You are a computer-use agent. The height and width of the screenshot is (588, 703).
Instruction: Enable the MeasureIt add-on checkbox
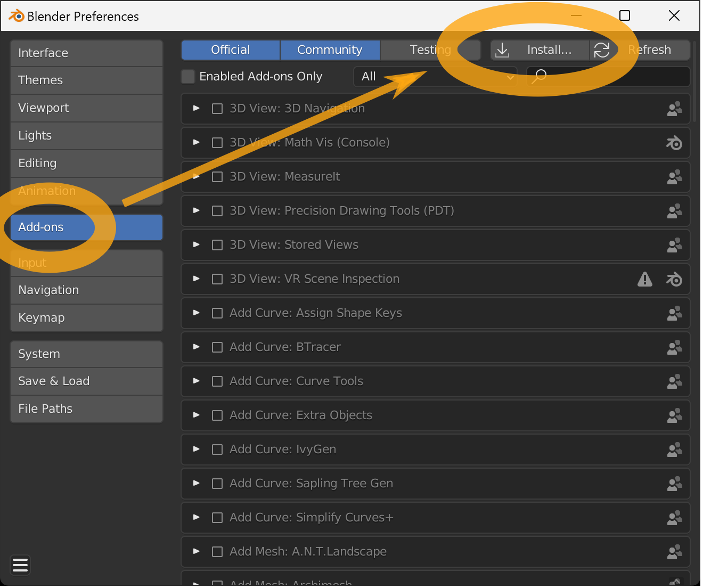coord(217,177)
